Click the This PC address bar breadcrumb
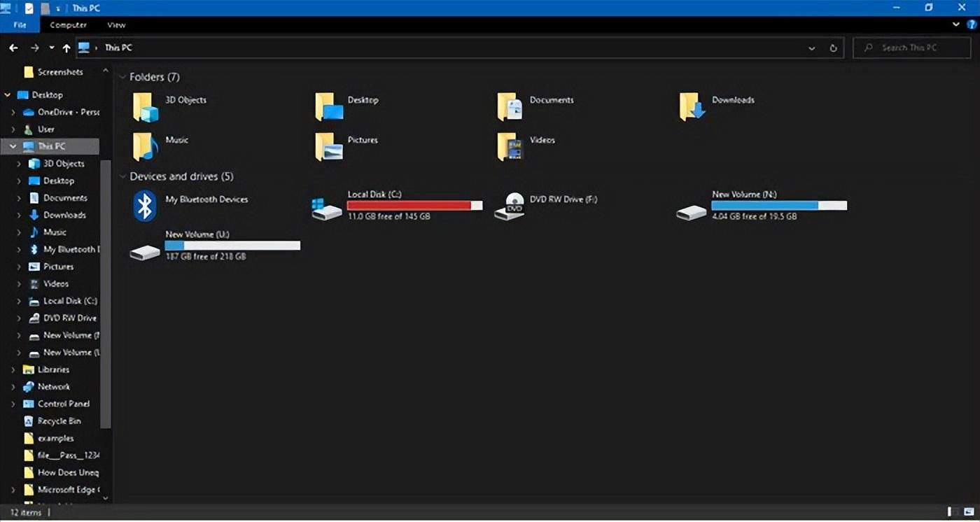Viewport: 980px width, 522px height. [x=118, y=48]
